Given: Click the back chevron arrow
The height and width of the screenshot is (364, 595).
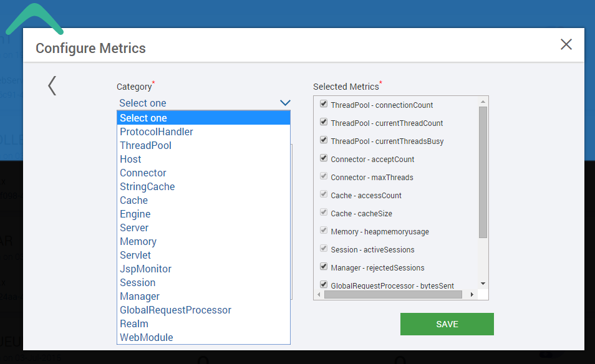Looking at the screenshot, I should (x=52, y=85).
